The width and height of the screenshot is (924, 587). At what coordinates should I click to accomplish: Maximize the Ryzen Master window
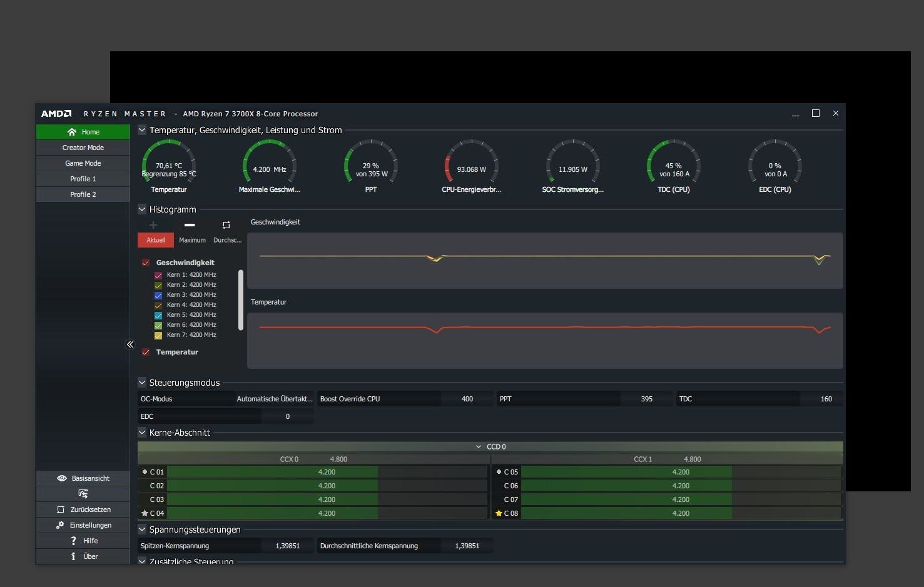pos(816,113)
